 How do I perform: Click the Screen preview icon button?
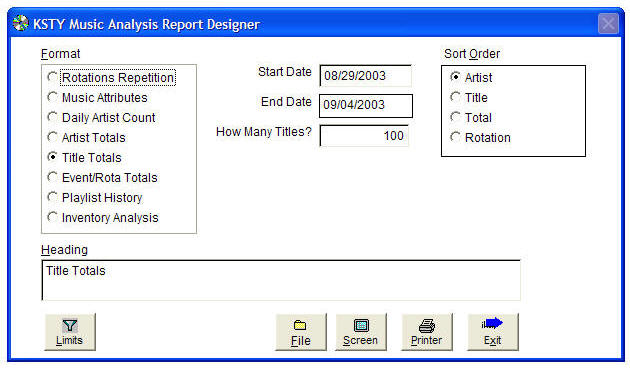click(x=360, y=332)
